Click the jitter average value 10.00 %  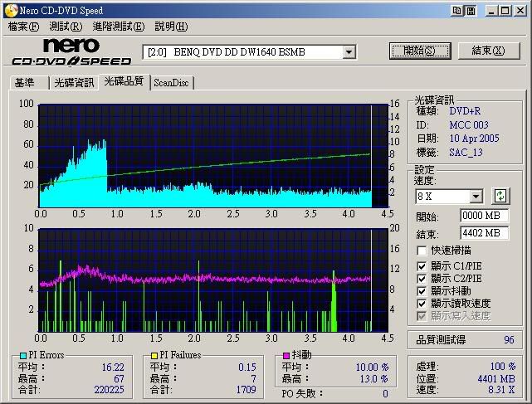click(372, 367)
